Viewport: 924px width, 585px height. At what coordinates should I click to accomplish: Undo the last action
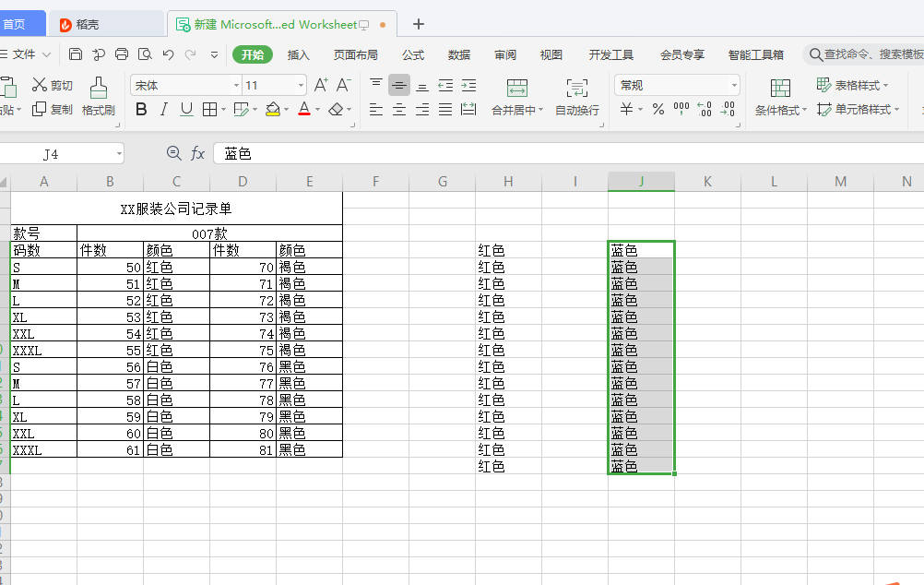[169, 54]
